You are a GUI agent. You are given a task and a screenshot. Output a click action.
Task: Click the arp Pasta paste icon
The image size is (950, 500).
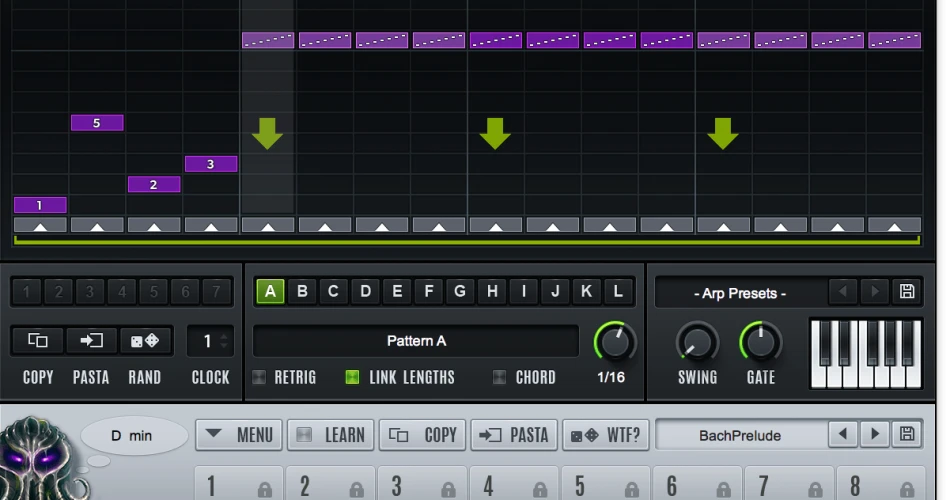point(91,341)
